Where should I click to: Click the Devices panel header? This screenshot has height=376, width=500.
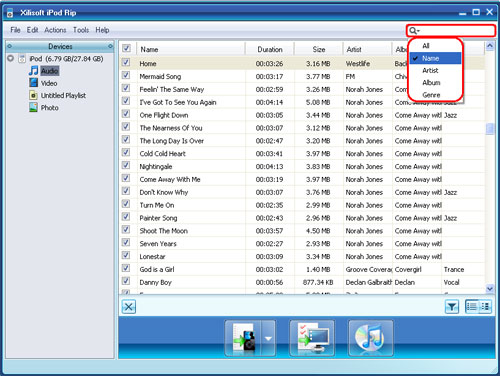coord(60,46)
